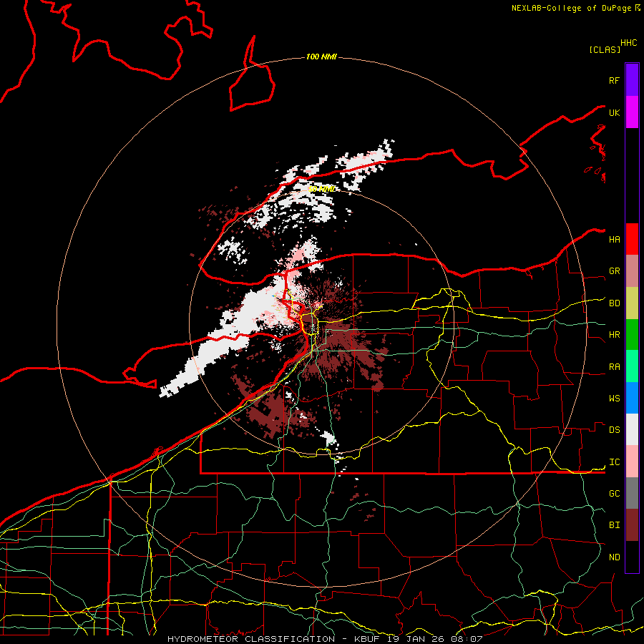Click the DS white legend swatch

[632, 429]
